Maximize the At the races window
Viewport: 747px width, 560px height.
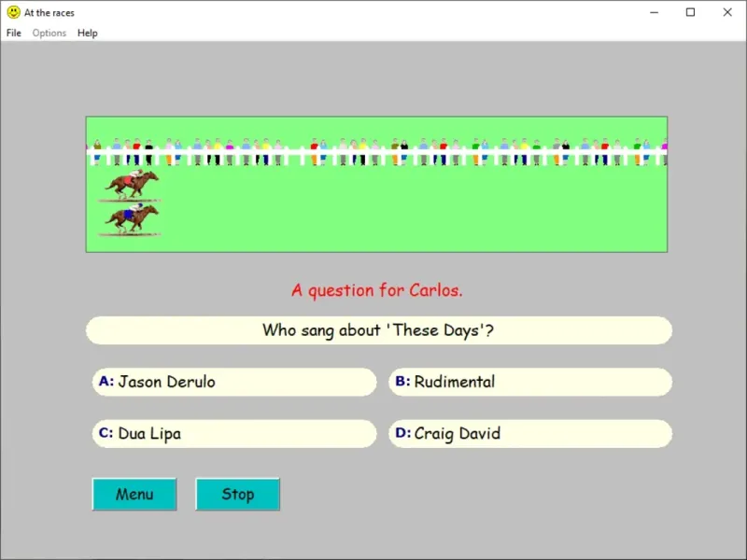[690, 12]
